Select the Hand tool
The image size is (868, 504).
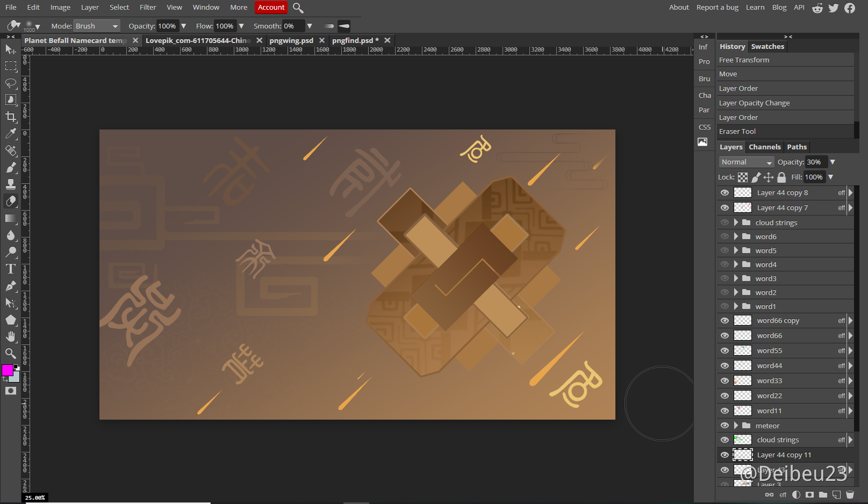pyautogui.click(x=11, y=336)
